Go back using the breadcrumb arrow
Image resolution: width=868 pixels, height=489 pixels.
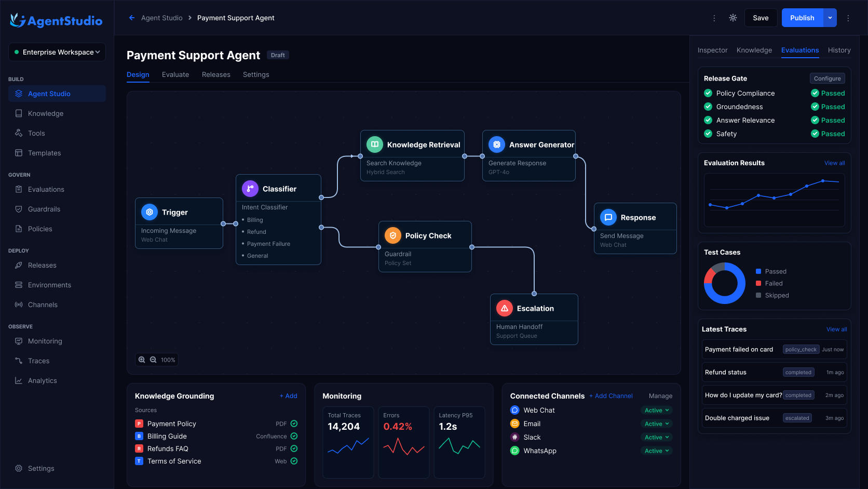point(132,18)
